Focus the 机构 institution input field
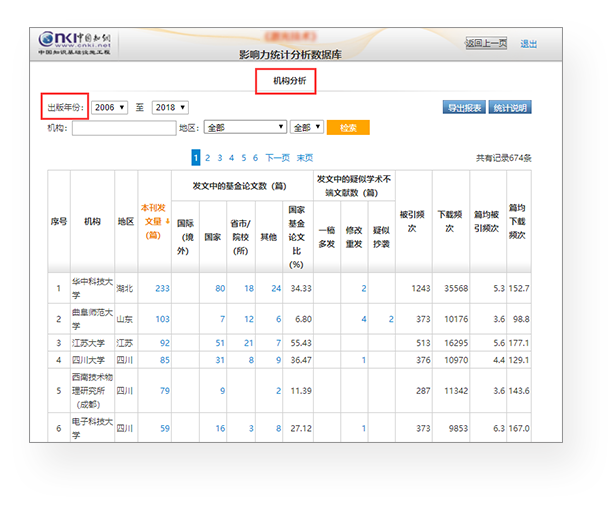The image size is (608, 515). [x=124, y=128]
